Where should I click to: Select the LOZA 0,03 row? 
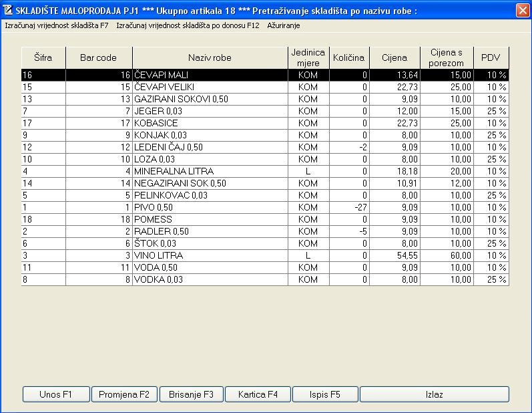coord(265,159)
